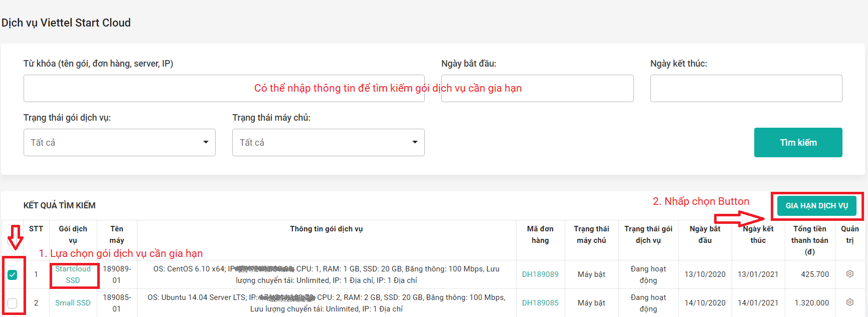Focus the Ngày bắt đầu date field
Image resolution: width=868 pixels, height=317 pixels.
tap(538, 88)
